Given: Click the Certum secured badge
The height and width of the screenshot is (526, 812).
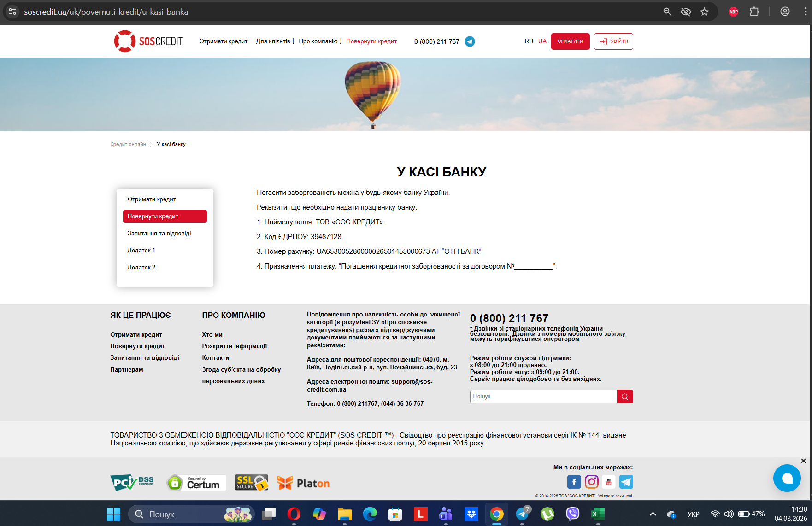Looking at the screenshot, I should click(196, 483).
